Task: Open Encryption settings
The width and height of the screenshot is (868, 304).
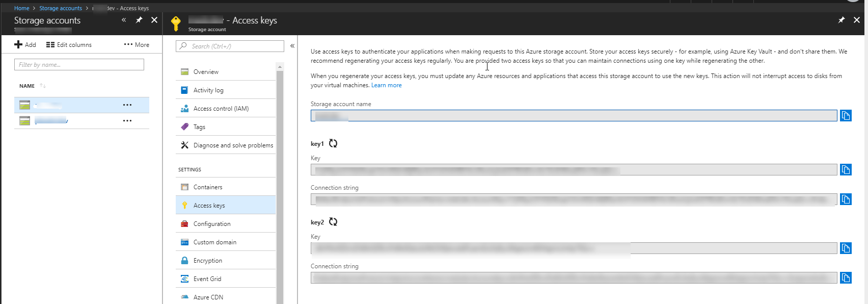Action: click(x=226, y=261)
